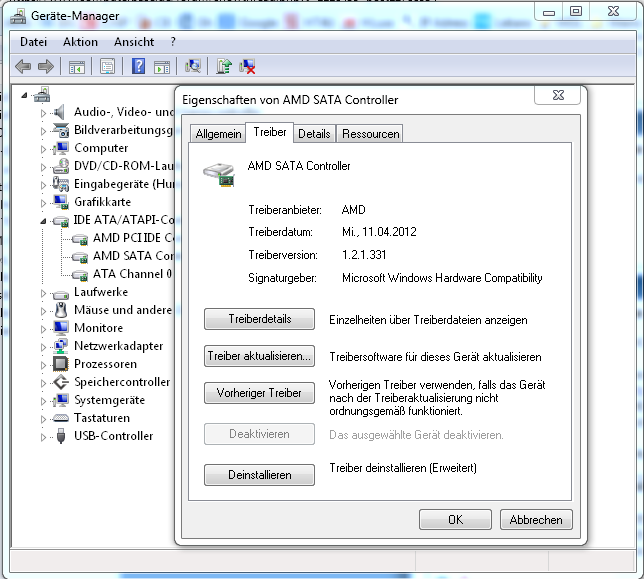644x579 pixels.
Task: Open the ? help menu
Action: [173, 42]
